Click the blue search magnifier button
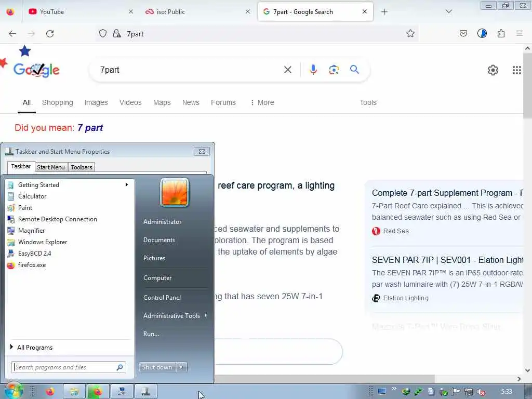The height and width of the screenshot is (399, 532). click(x=354, y=70)
